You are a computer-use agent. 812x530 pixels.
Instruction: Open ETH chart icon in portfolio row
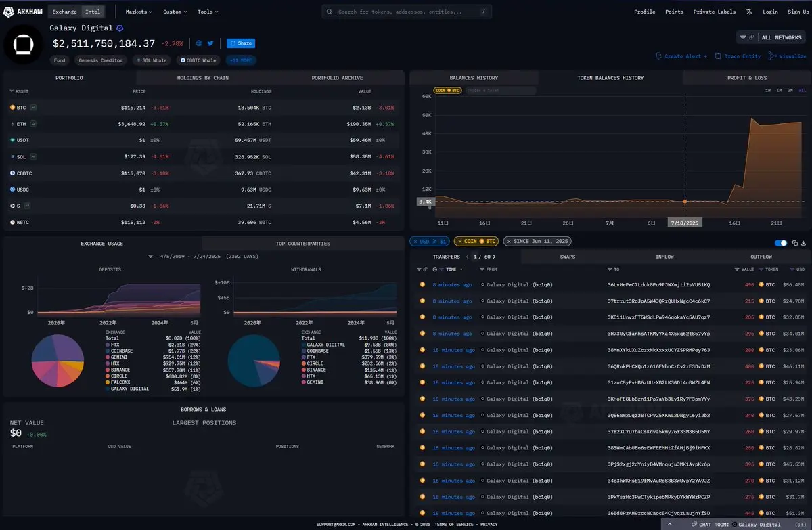[x=33, y=124]
